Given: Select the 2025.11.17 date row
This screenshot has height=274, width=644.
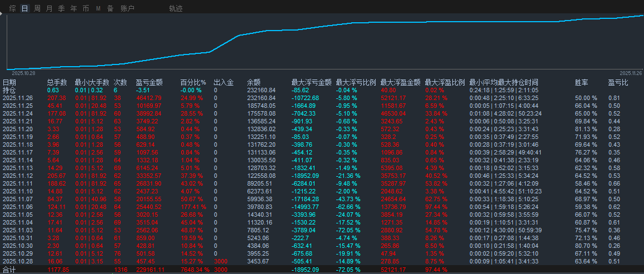Looking at the screenshot, I should point(322,152).
